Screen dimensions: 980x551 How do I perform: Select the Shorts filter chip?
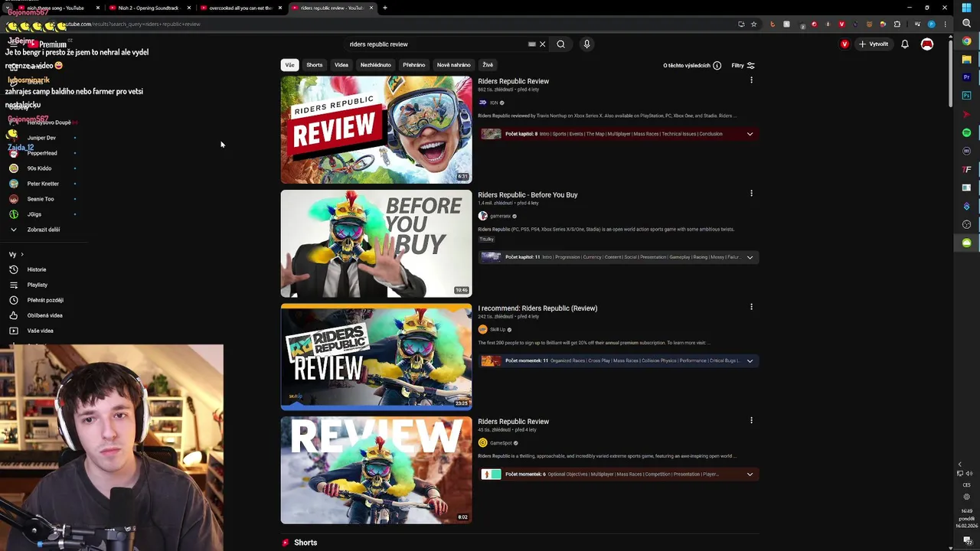pos(315,65)
